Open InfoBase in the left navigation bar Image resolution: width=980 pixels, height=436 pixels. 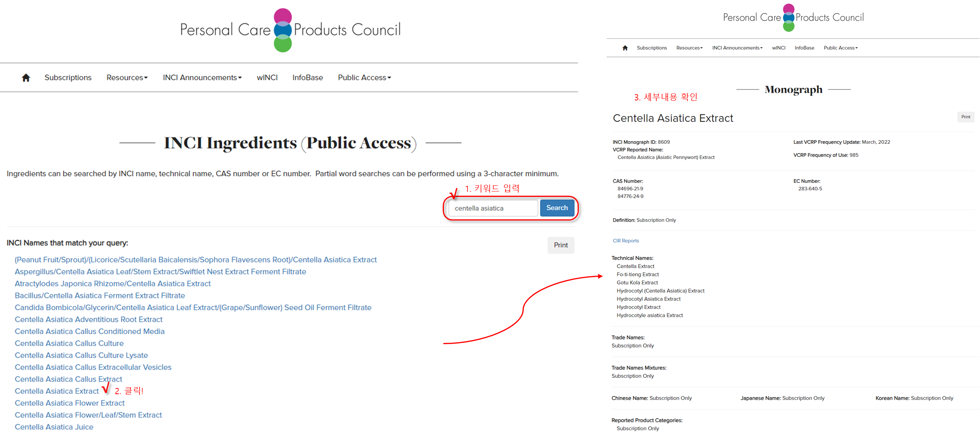click(x=307, y=78)
